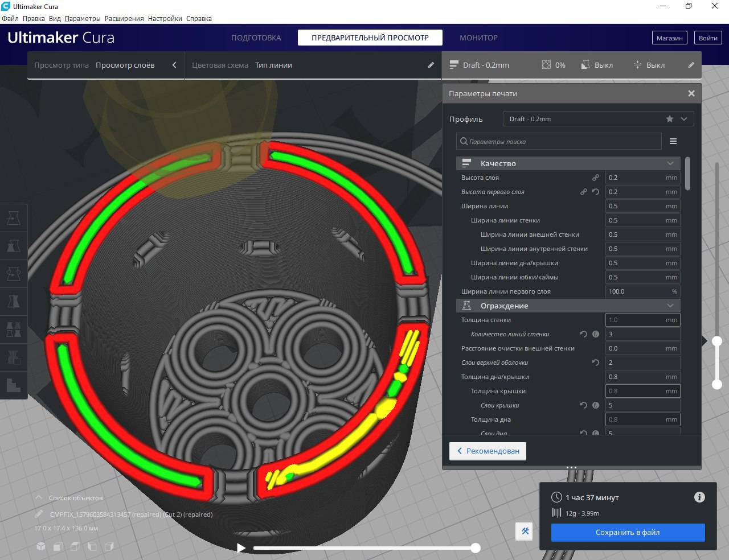
Task: Collapse the Качество settings section
Action: click(x=568, y=163)
